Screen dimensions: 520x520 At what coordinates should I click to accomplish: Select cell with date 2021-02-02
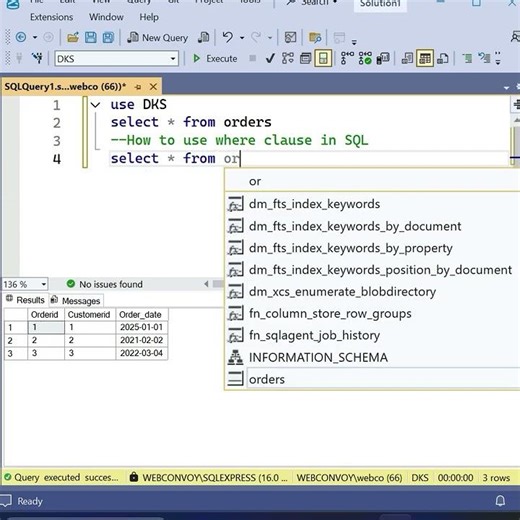coord(142,340)
